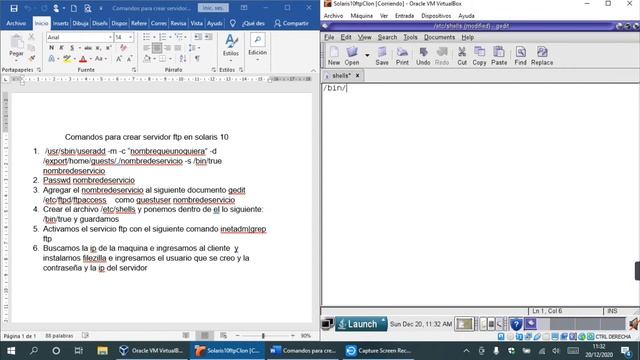Open gedit's recent files arrow next to Open

(x=367, y=56)
